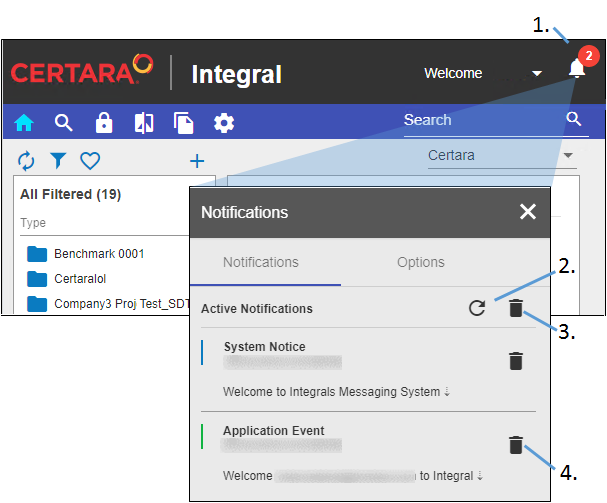Delete all Active Notifications with trash icon
Viewport: 607px width, 503px height.
coord(516,308)
